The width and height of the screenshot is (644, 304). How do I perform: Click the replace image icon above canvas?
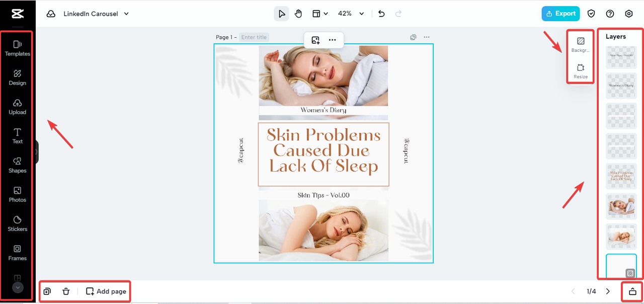point(315,40)
